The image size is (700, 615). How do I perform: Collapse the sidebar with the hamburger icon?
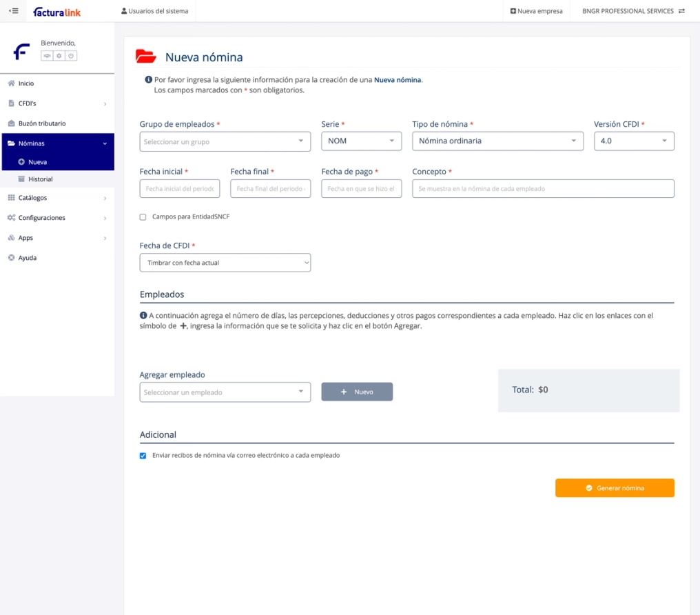[14, 11]
